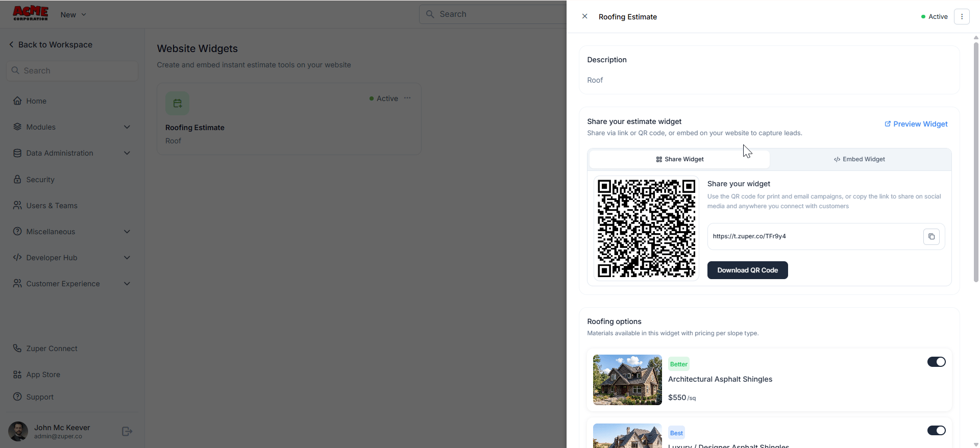Click the Roofing Estimate widget card icon

point(177,104)
